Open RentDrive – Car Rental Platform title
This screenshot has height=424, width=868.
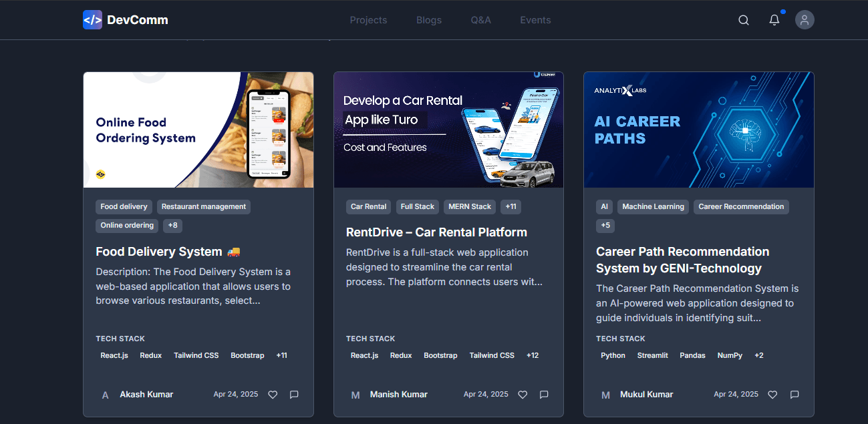436,232
